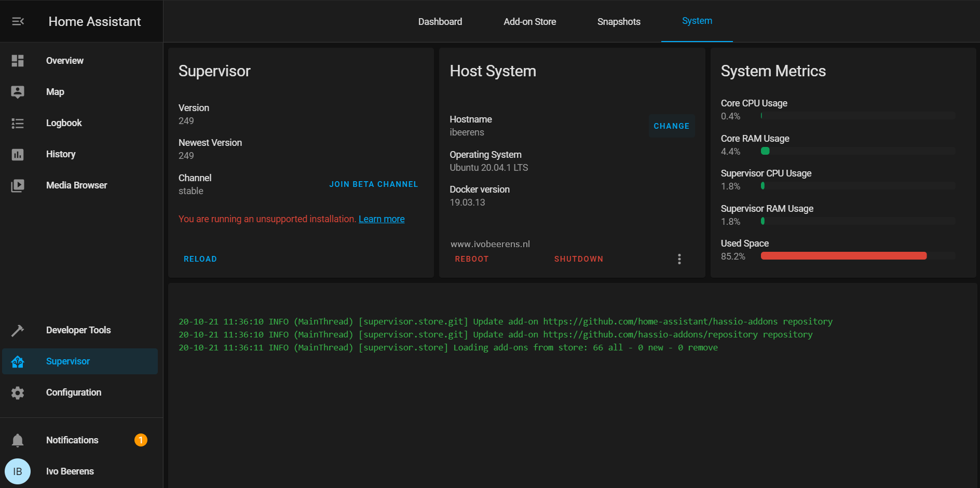Switch to the Add-on Store tab
This screenshot has width=980, height=488.
coord(529,22)
